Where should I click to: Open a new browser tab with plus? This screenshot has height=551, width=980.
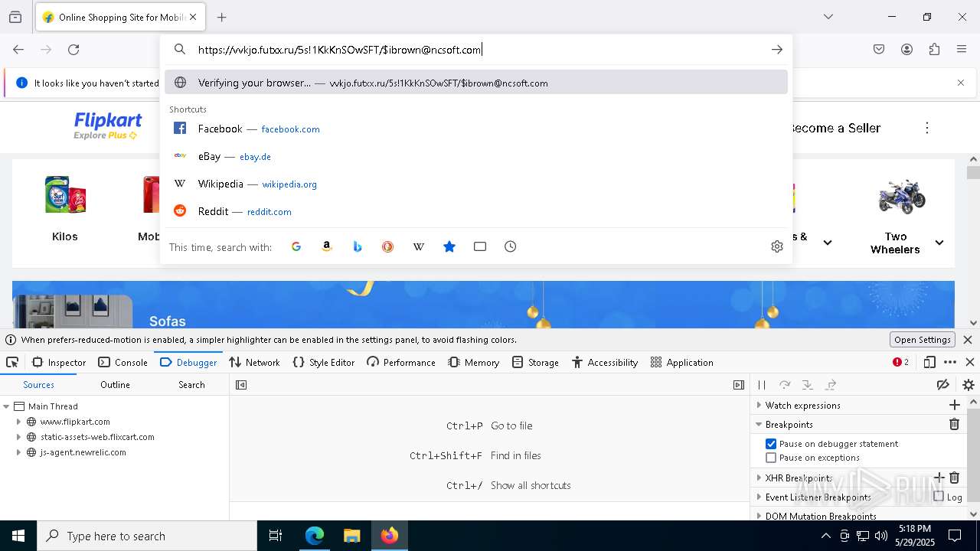pos(222,17)
